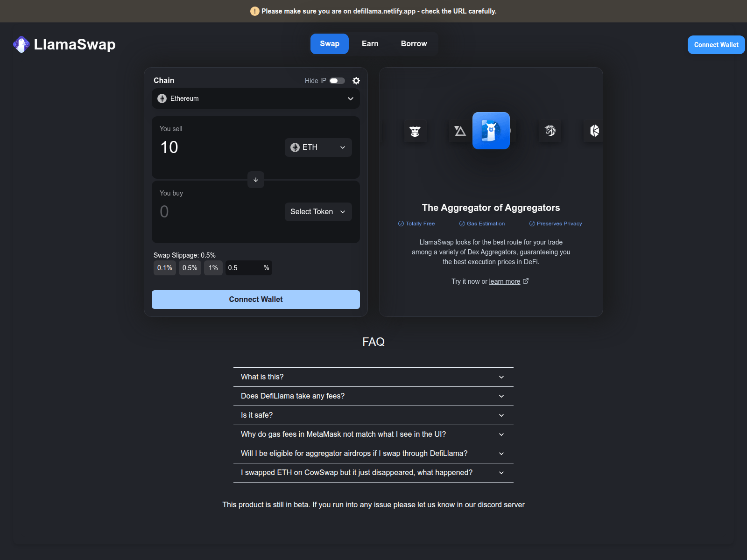This screenshot has height=560, width=747.
Task: Open the ETH sell token dropdown
Action: (x=318, y=147)
